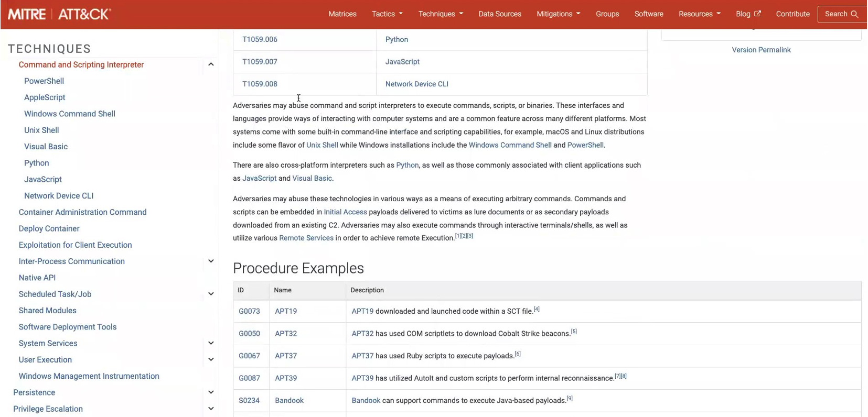
Task: Open Shared Modules technique
Action: 48,310
